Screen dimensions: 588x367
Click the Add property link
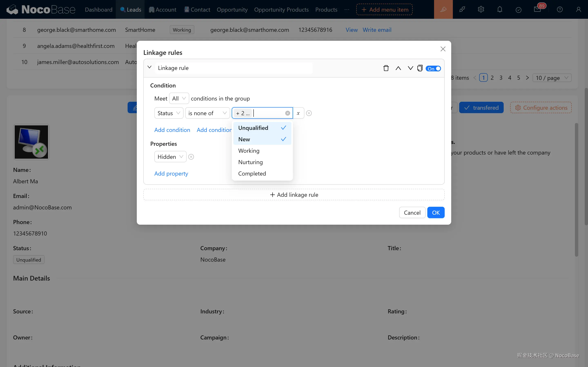pos(171,174)
